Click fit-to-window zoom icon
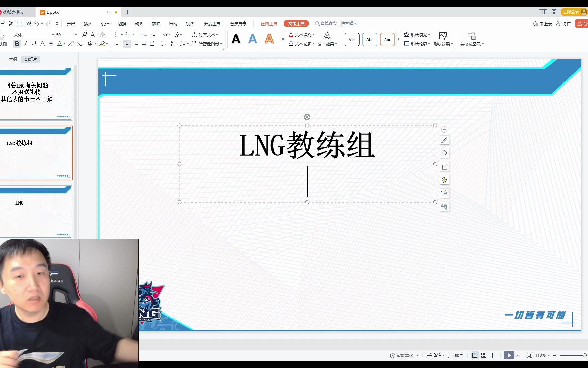Viewport: 588px width, 368px height. tap(529, 355)
